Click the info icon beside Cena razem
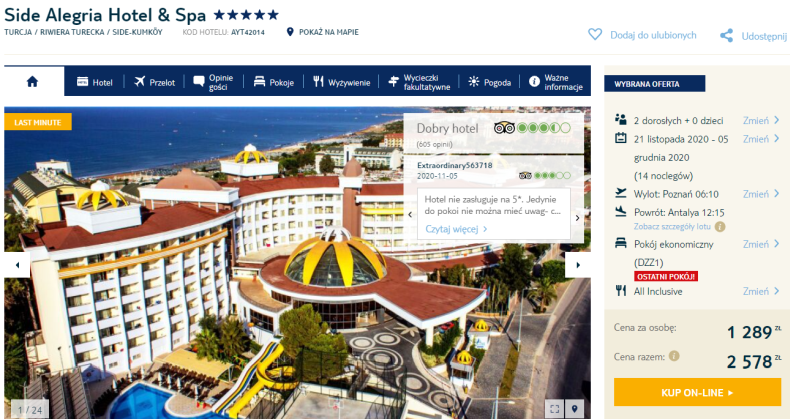 [674, 357]
